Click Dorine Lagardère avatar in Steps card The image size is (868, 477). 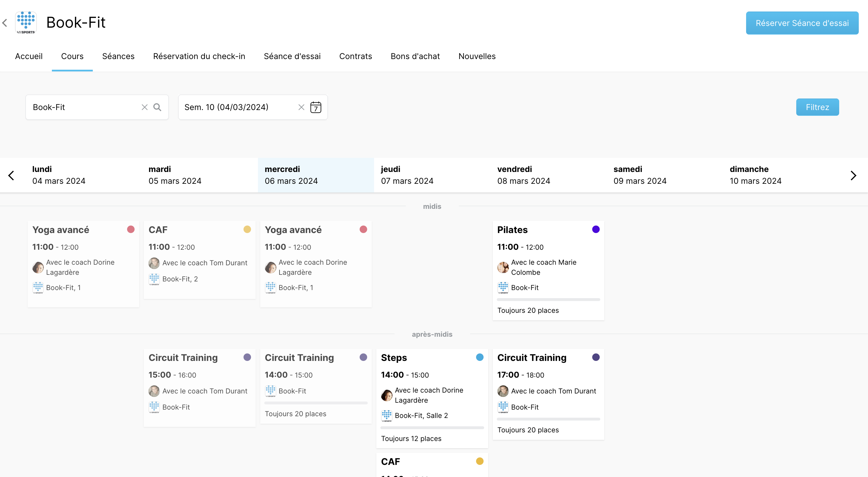tap(387, 395)
